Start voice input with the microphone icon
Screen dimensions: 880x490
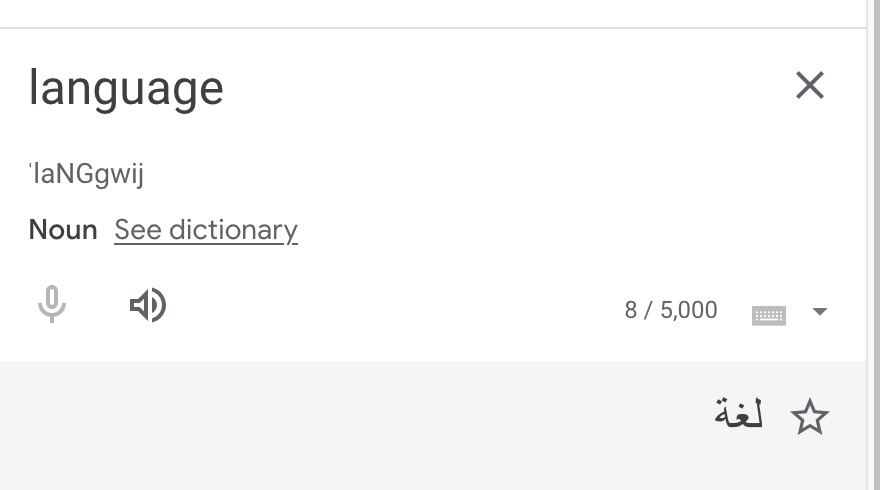52,304
